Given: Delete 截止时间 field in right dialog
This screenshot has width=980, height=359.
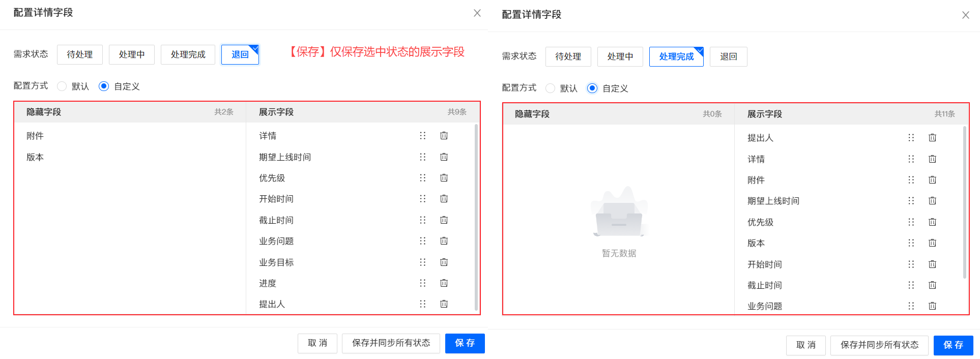Looking at the screenshot, I should point(932,285).
